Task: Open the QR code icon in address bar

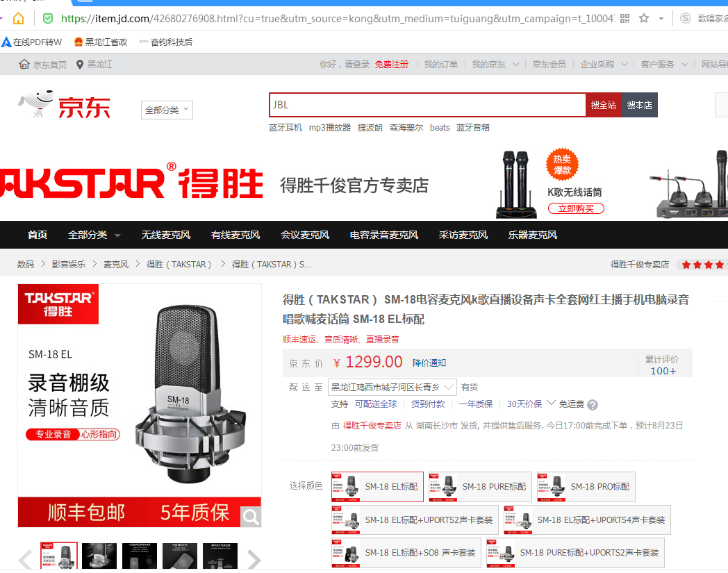Action: coord(625,19)
